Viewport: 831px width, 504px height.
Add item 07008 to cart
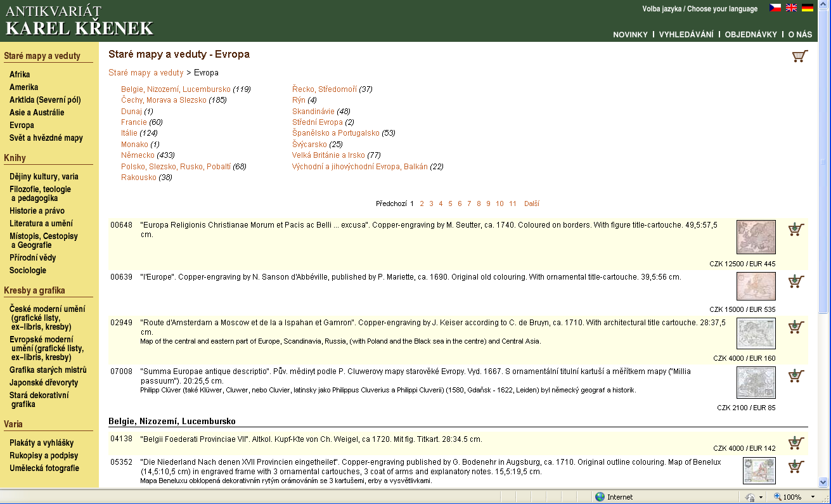click(x=796, y=376)
